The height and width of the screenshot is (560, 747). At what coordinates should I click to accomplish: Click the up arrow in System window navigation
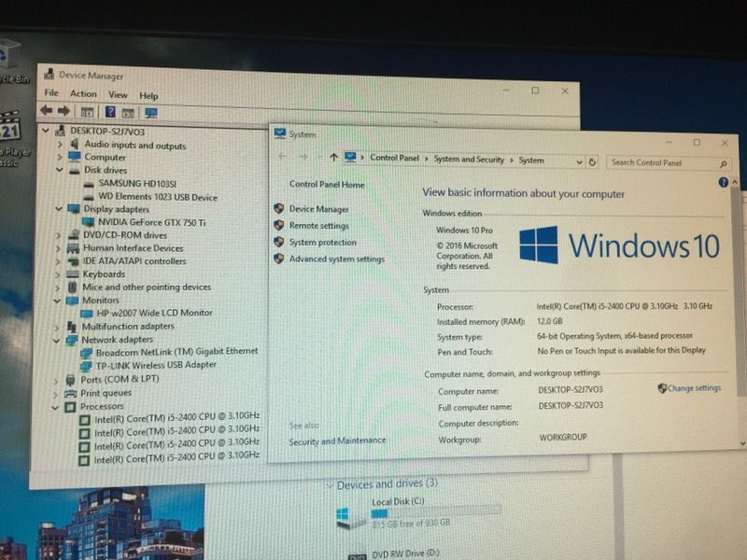[x=332, y=158]
